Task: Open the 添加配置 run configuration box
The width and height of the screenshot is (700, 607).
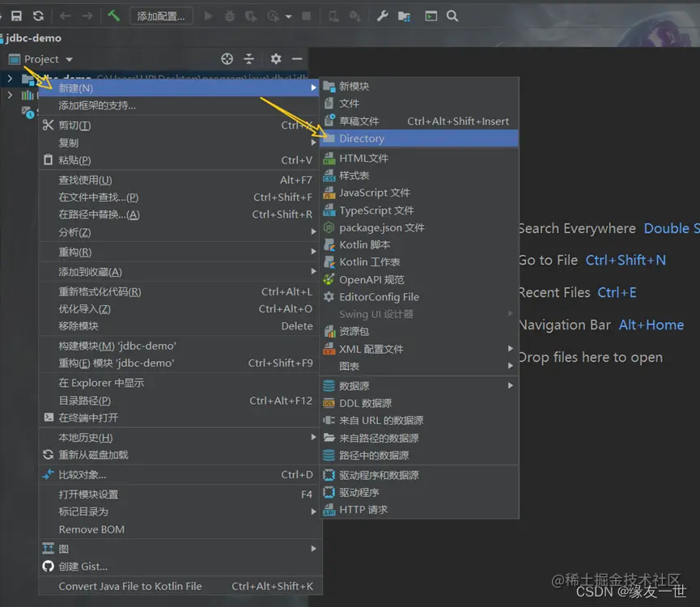Action: [x=161, y=16]
